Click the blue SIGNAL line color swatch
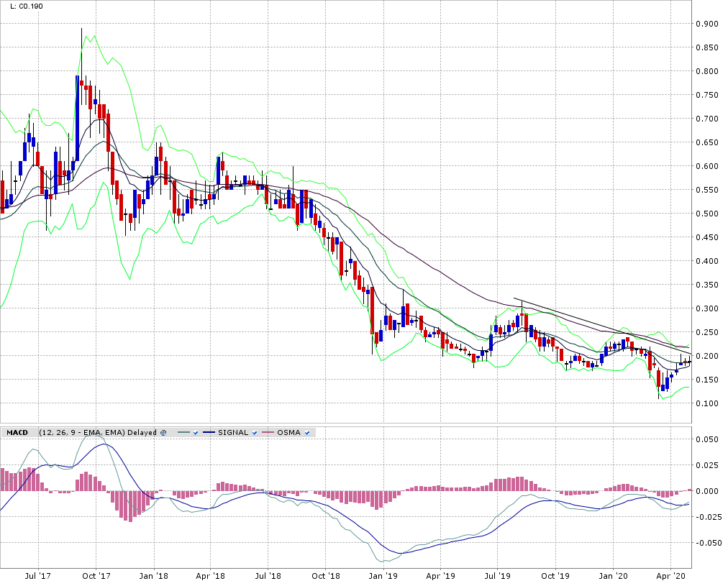This screenshot has height=586, width=728. tap(209, 432)
